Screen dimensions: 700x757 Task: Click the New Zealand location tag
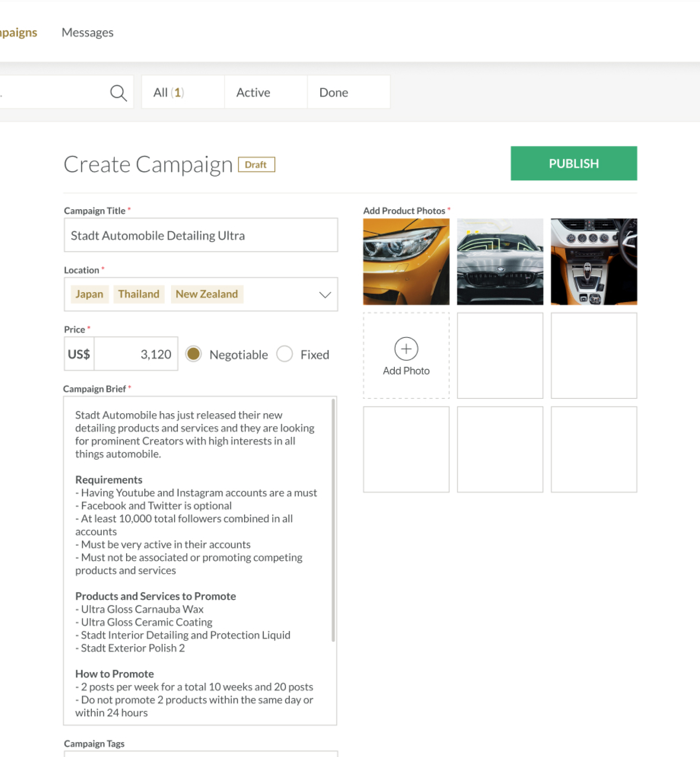point(207,294)
